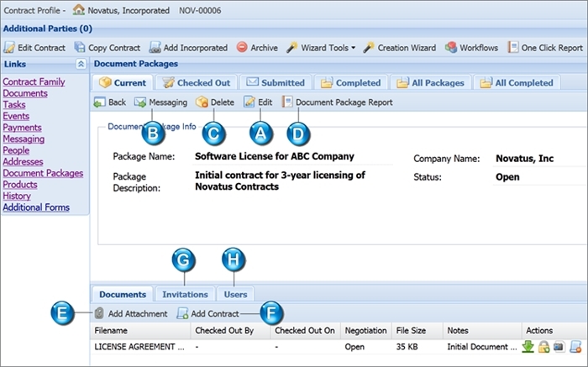This screenshot has height=367, width=588.
Task: Open the Additional Forms link
Action: pyautogui.click(x=36, y=207)
